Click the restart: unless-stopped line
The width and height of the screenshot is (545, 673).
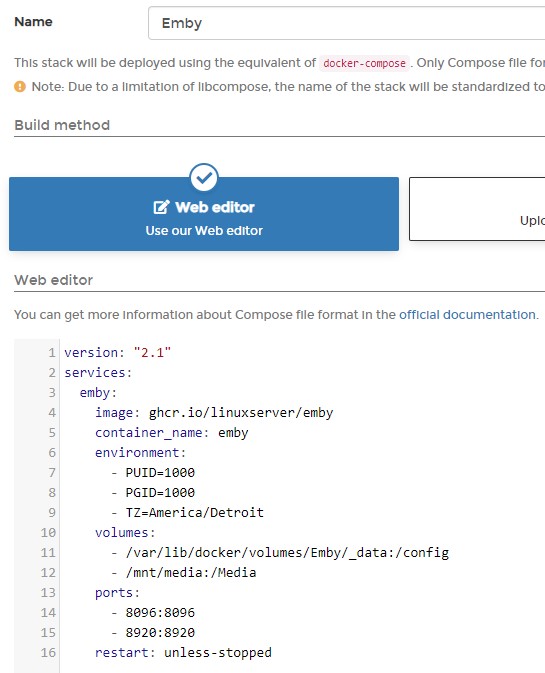pyautogui.click(x=183, y=652)
